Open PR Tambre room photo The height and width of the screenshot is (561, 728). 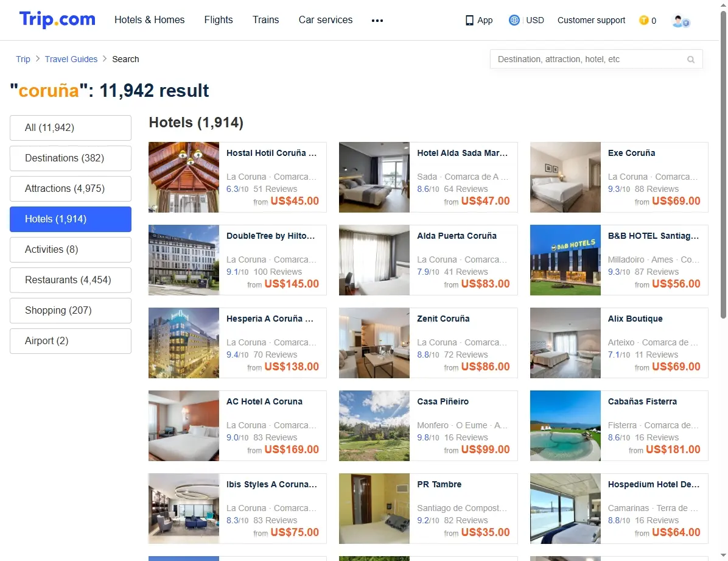374,509
